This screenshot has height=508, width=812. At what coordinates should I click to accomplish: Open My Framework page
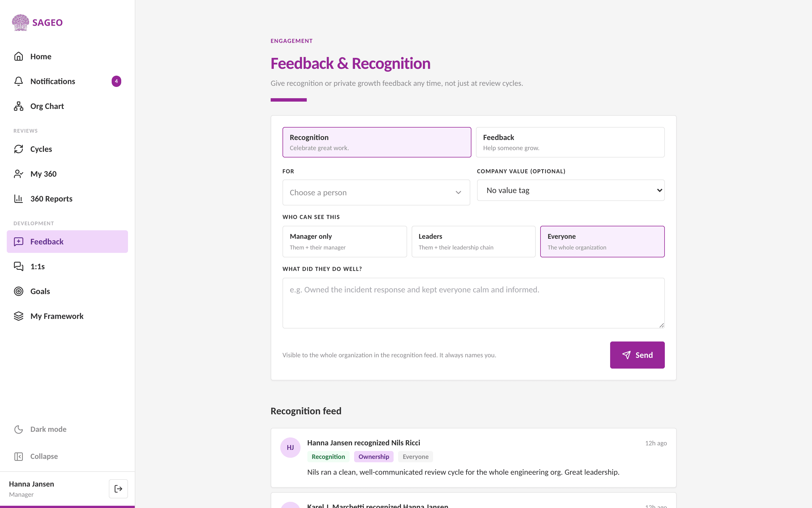pyautogui.click(x=67, y=316)
